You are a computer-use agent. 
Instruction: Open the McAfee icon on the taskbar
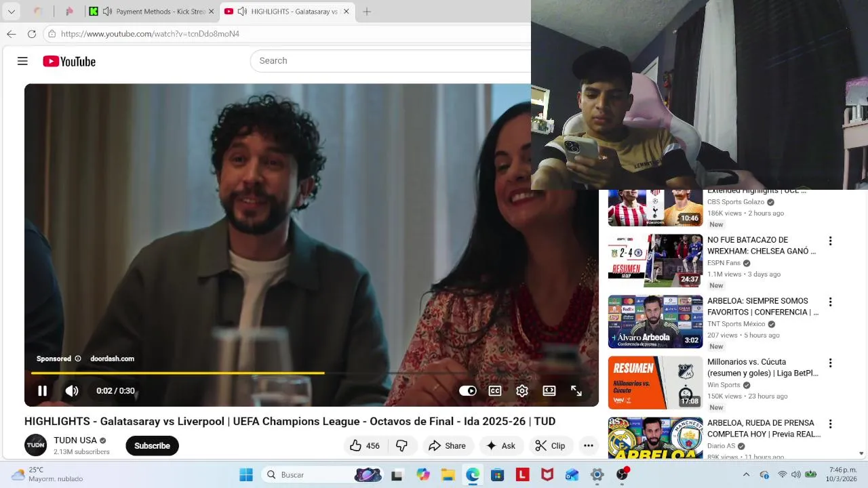click(547, 475)
